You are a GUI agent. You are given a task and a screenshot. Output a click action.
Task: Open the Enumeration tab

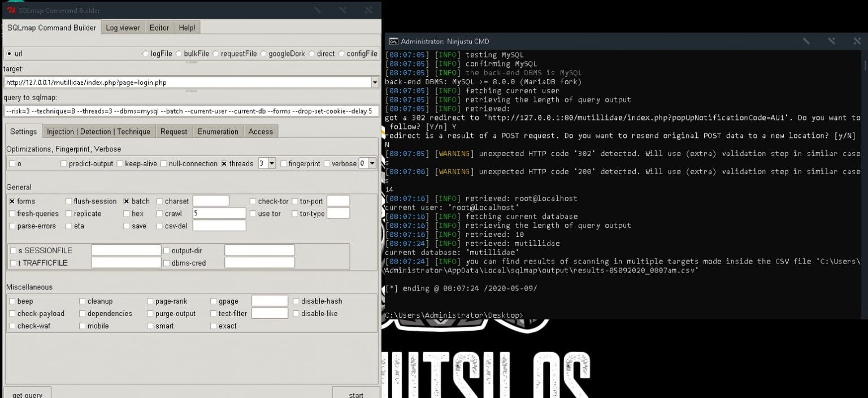(x=218, y=132)
